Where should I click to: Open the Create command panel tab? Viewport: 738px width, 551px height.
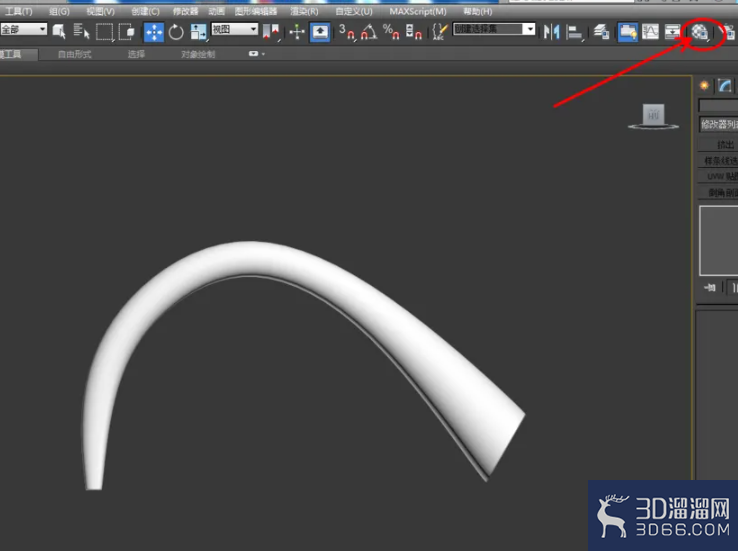704,85
